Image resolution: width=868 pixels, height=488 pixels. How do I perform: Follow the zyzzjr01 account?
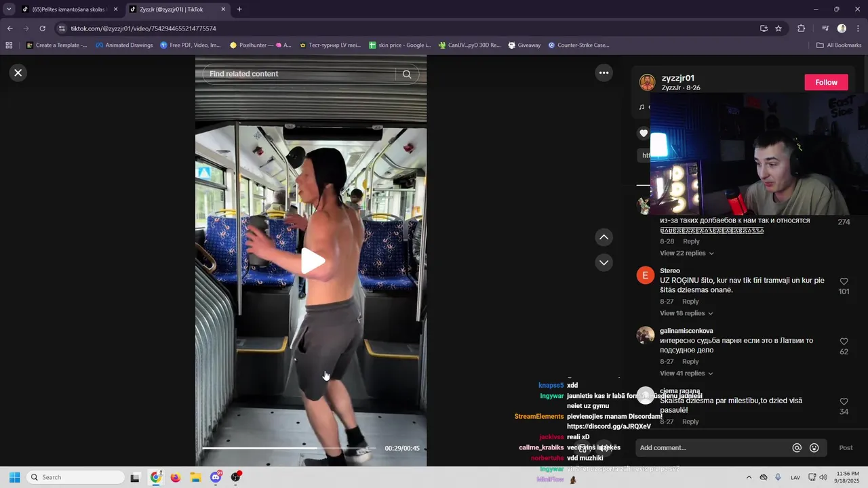[826, 82]
